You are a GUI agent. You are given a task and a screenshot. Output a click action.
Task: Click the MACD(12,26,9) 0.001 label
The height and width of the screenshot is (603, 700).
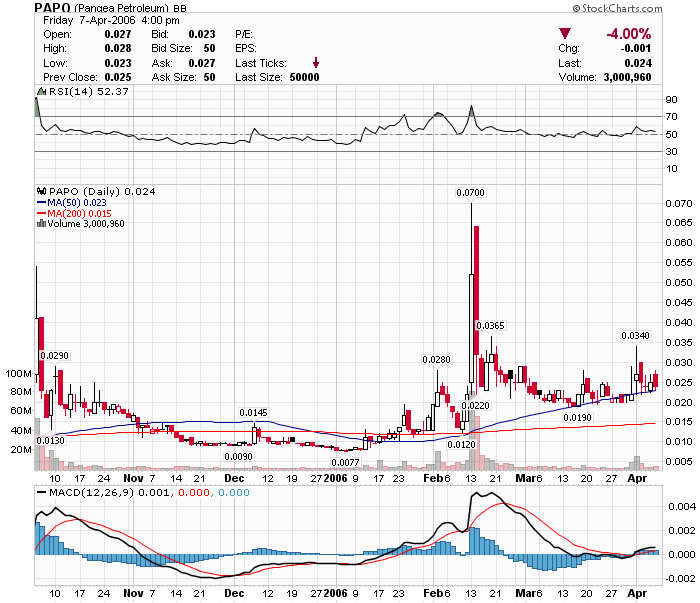click(109, 493)
